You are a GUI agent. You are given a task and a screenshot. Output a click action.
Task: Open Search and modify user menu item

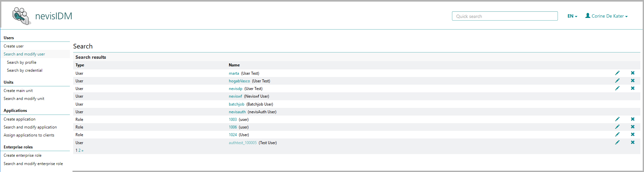pyautogui.click(x=24, y=54)
